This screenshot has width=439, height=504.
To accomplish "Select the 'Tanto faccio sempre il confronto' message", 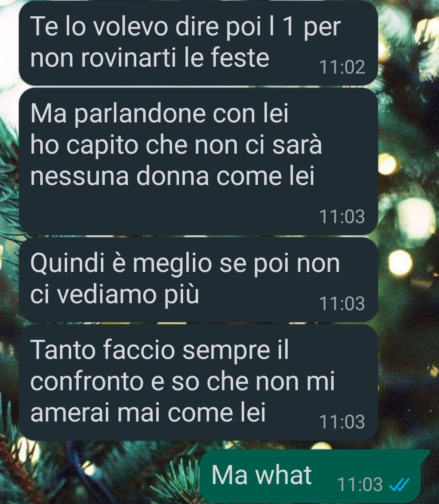I will (x=199, y=382).
